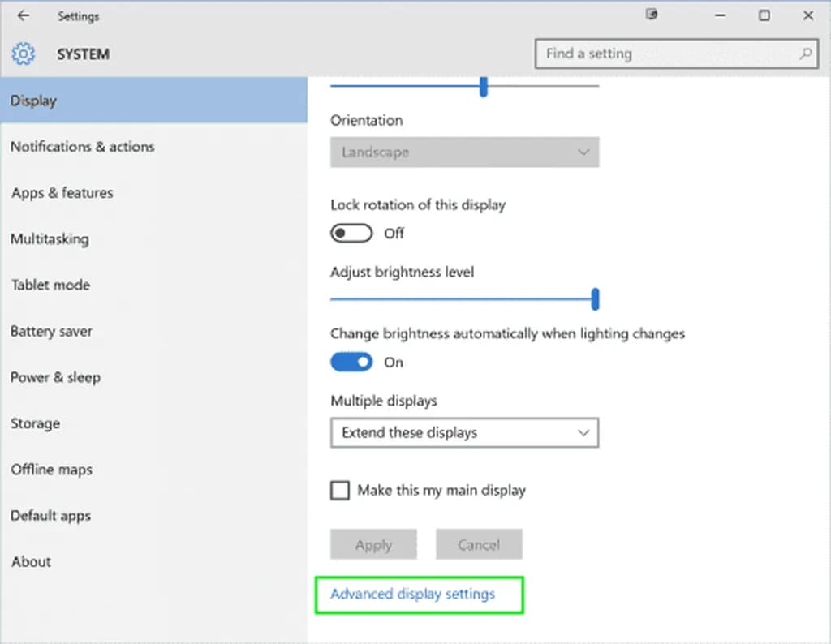Image resolution: width=831 pixels, height=644 pixels.
Task: Click the Cancel button
Action: coord(479,545)
